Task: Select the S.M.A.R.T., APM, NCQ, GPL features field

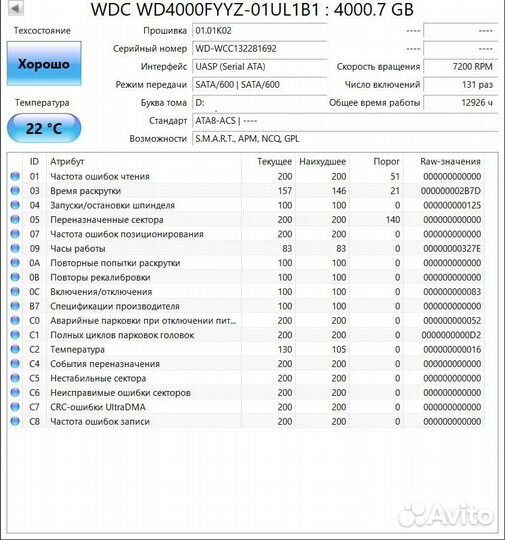Action: pyautogui.click(x=344, y=138)
